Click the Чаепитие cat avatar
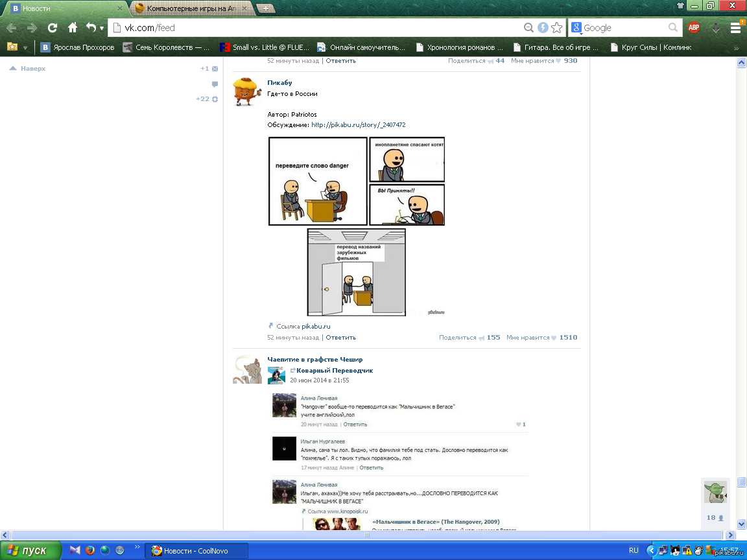The width and height of the screenshot is (747, 560). 247,369
